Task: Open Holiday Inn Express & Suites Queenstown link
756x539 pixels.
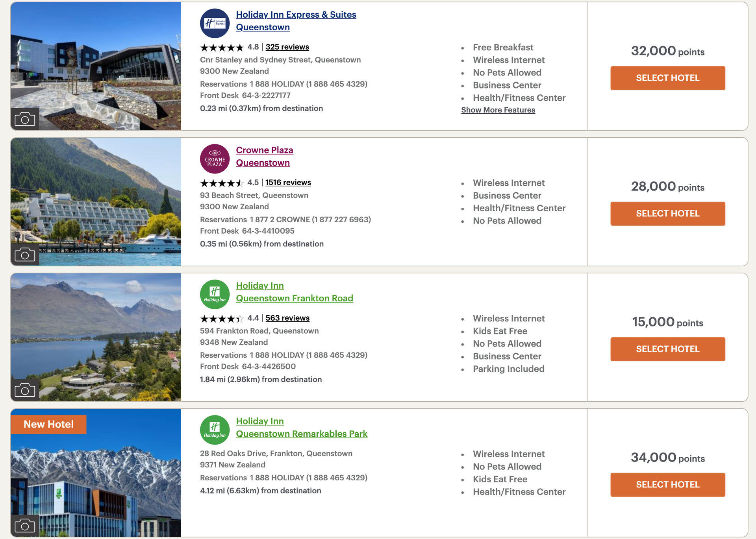Action: 296,15
